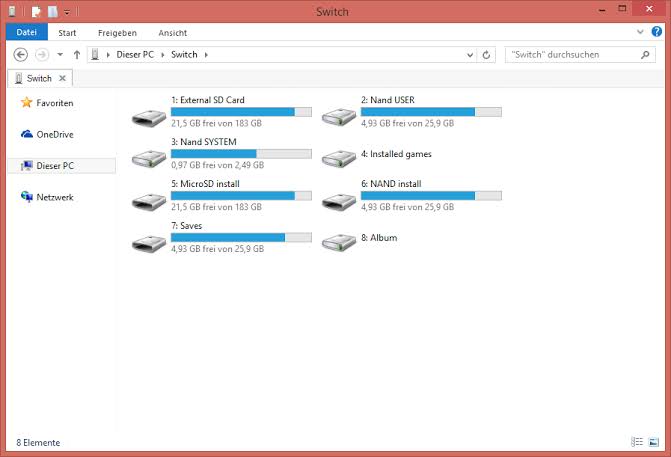Click the Forward navigation arrow
The height and width of the screenshot is (457, 671).
42,55
